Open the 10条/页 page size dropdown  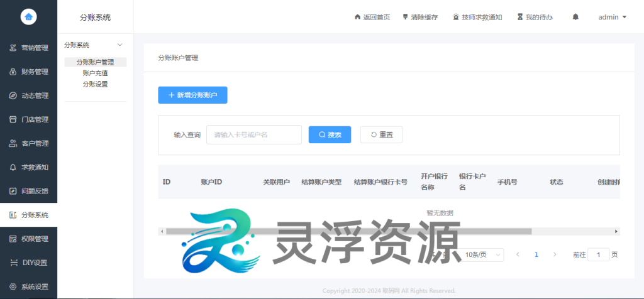click(x=482, y=254)
